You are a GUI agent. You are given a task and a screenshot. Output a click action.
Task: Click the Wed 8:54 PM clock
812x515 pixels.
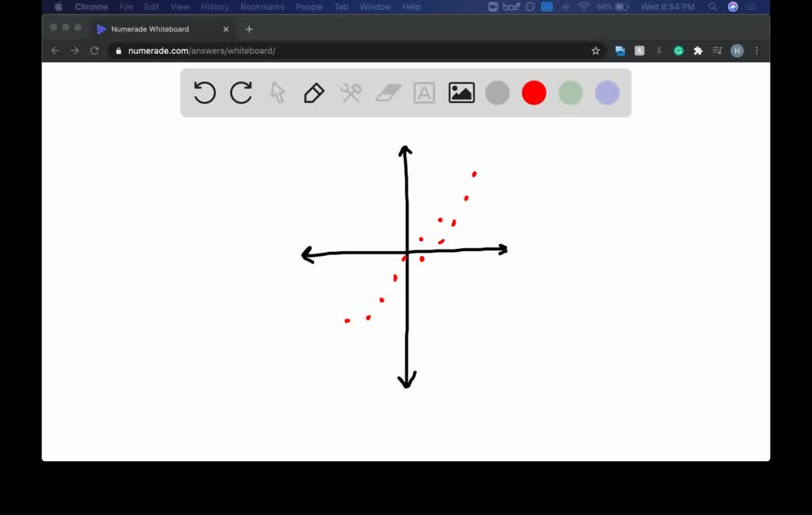coord(668,6)
